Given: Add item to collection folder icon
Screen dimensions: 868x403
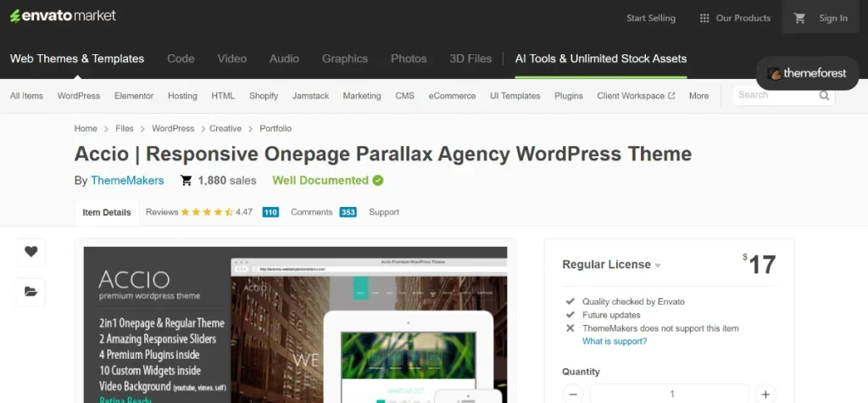Looking at the screenshot, I should pyautogui.click(x=31, y=292).
